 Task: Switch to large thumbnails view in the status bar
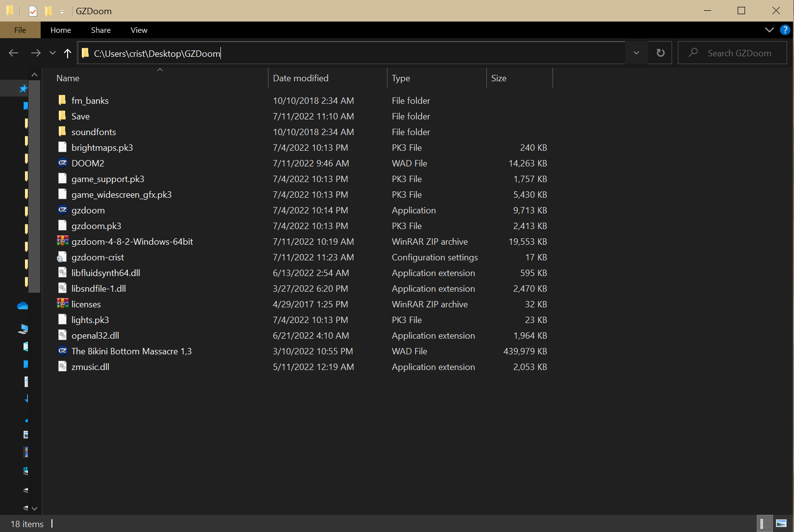pyautogui.click(x=781, y=524)
